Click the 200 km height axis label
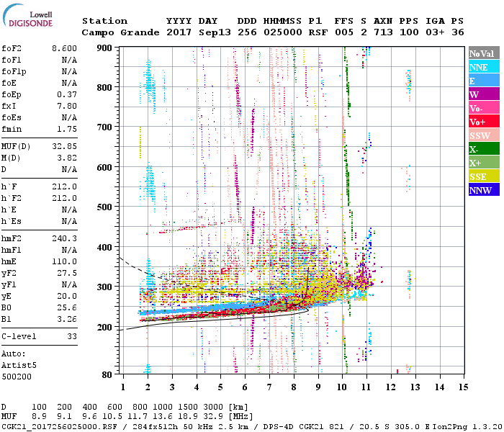This screenshot has width=504, height=432. (104, 328)
